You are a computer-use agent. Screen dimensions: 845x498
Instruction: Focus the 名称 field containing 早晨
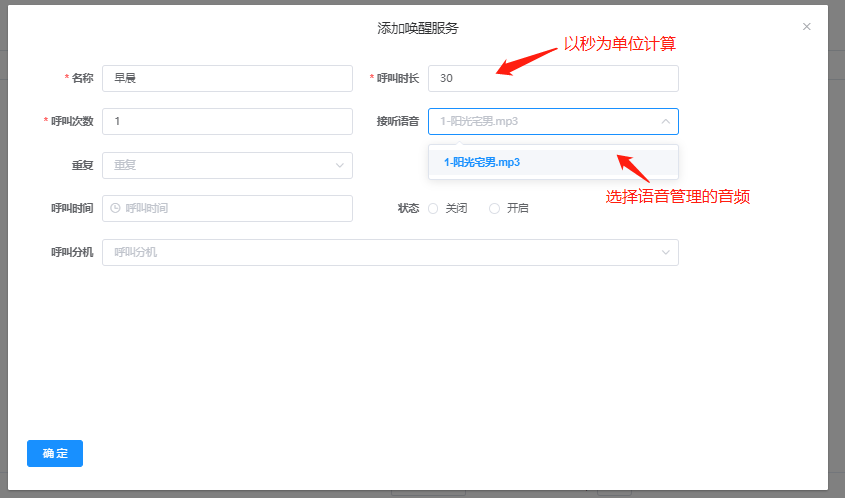227,78
